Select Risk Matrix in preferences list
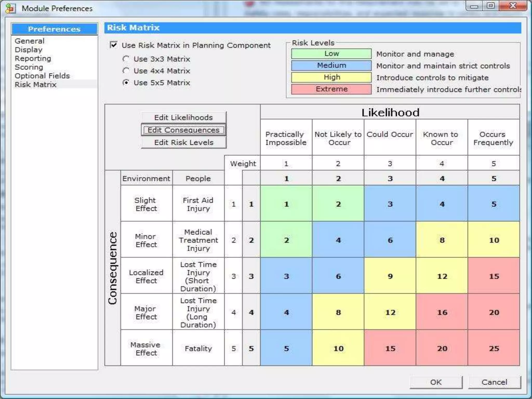The height and width of the screenshot is (399, 532). pyautogui.click(x=36, y=85)
